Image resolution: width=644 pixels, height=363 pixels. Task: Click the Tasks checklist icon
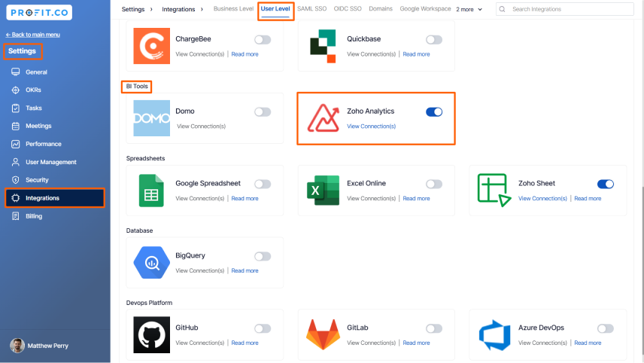[x=16, y=108]
